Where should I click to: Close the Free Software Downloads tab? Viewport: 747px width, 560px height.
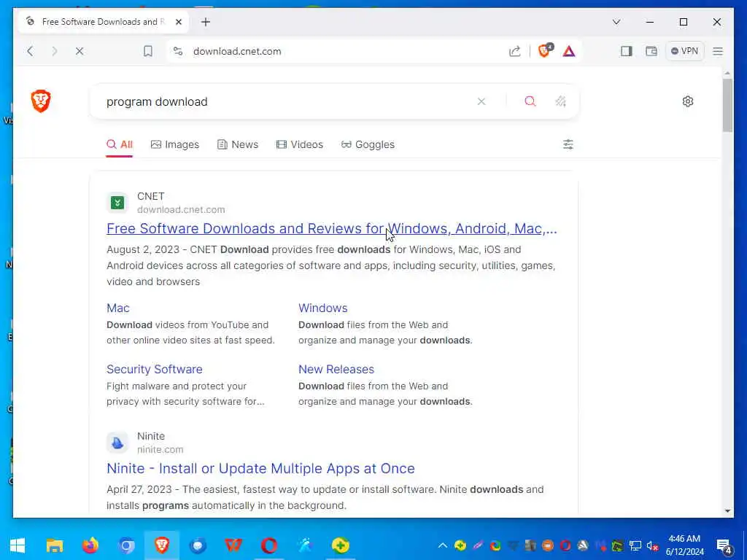pyautogui.click(x=179, y=22)
